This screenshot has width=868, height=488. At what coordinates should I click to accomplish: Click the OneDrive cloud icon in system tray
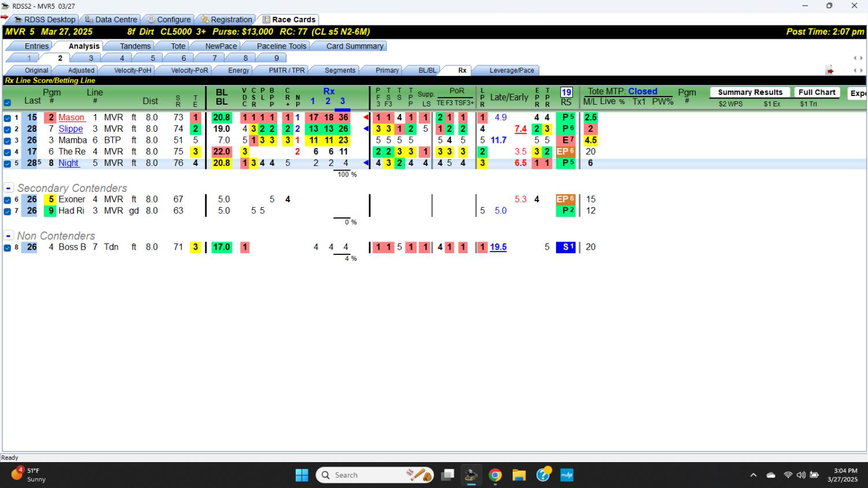771,475
